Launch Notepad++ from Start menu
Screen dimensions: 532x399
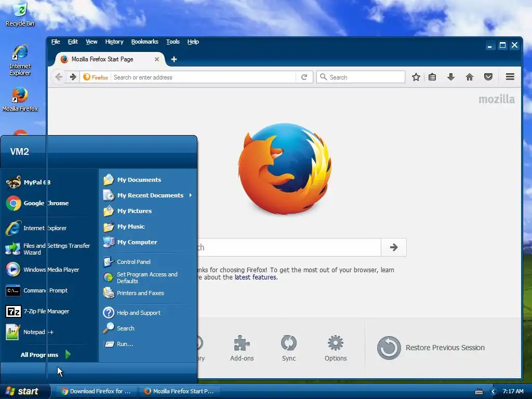click(30, 332)
